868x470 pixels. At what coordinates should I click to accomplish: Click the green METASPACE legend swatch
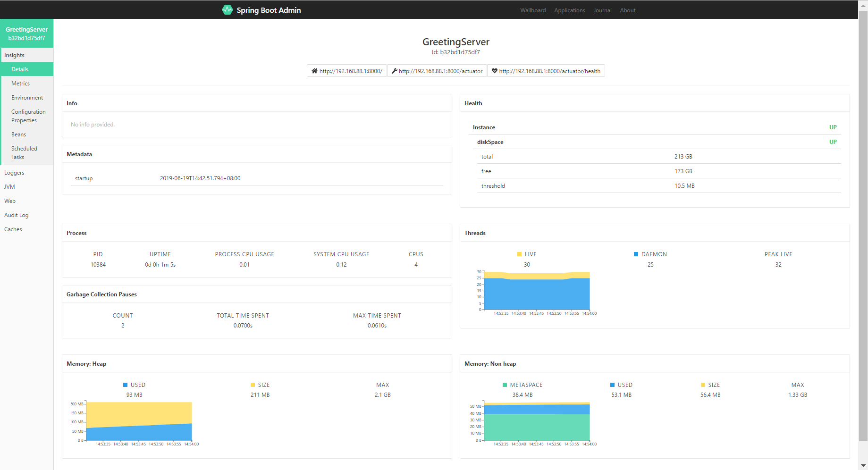(505, 385)
